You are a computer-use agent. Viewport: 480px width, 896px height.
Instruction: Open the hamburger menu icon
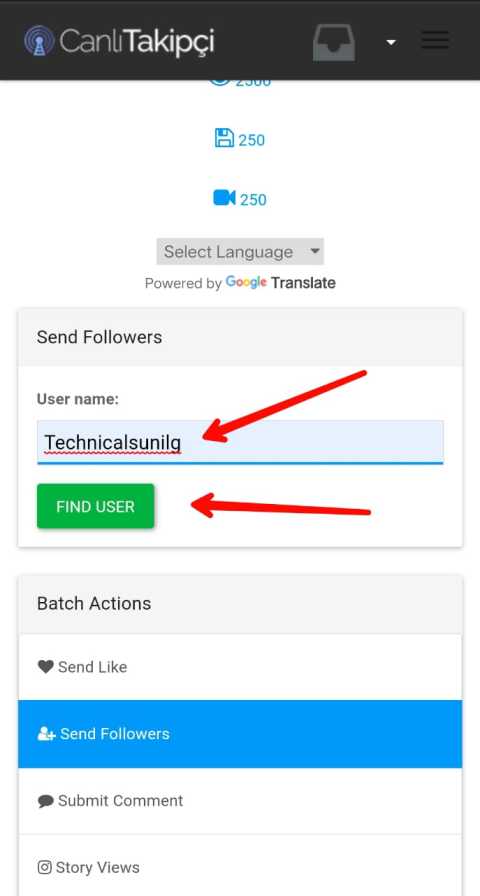pos(435,40)
